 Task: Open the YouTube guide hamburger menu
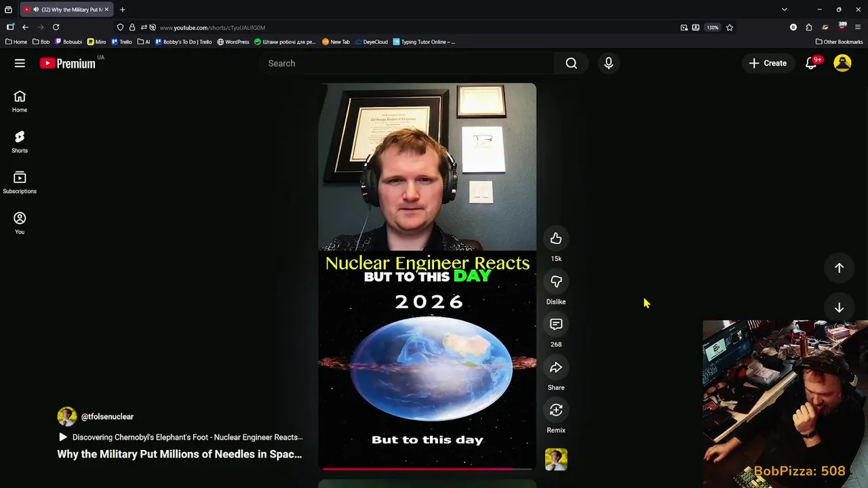pos(20,63)
